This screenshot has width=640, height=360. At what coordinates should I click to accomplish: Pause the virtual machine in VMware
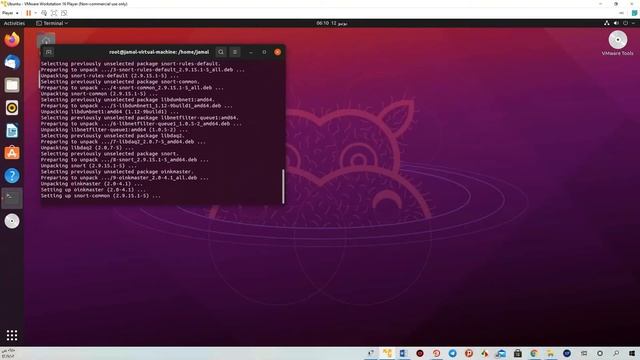pyautogui.click(x=29, y=13)
